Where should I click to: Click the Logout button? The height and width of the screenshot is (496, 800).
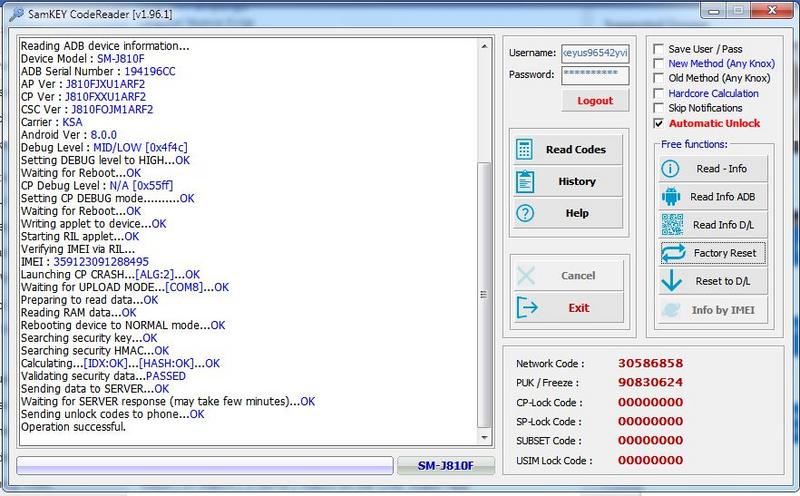point(595,101)
